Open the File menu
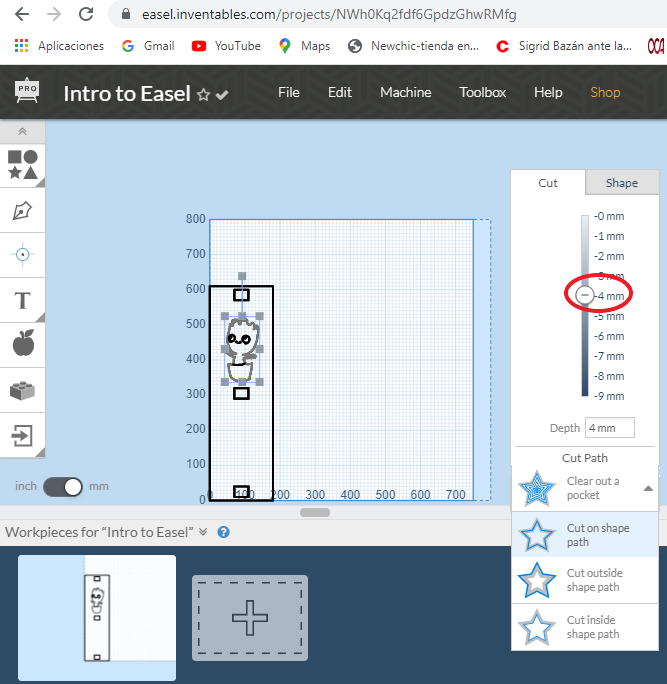Screen dimensions: 667x684 (x=289, y=92)
